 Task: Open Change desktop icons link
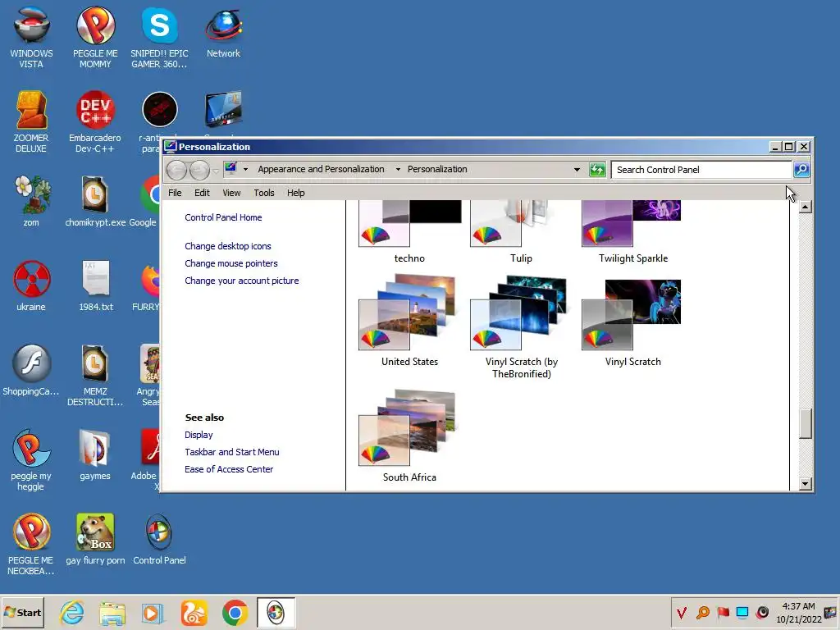pyautogui.click(x=228, y=246)
